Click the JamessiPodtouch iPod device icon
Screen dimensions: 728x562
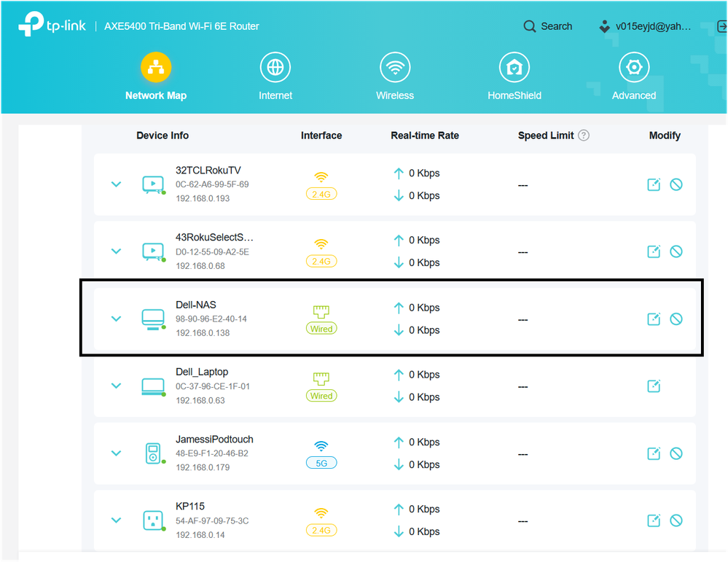pos(154,453)
